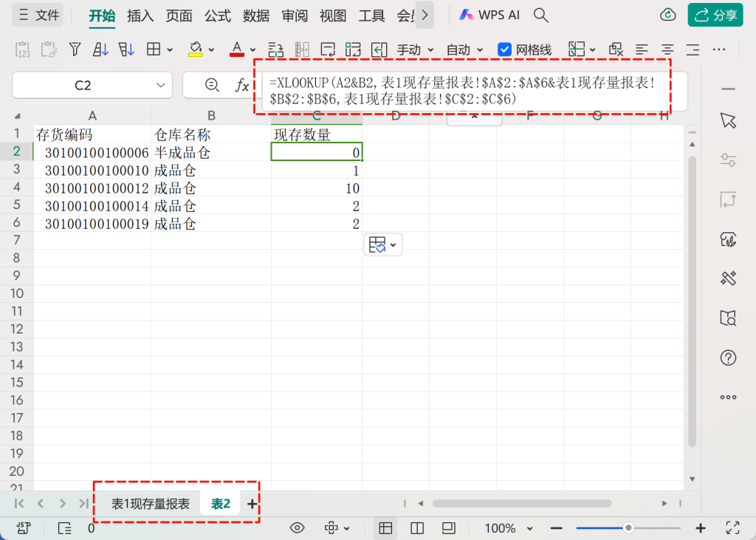Screen dimensions: 756x540
Task: Align text left
Action: [642, 49]
